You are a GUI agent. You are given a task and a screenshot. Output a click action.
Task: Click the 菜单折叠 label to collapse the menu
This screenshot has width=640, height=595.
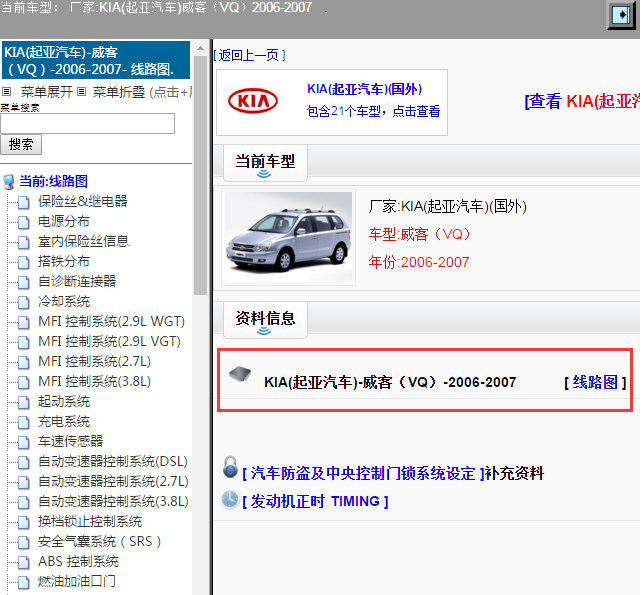(119, 92)
